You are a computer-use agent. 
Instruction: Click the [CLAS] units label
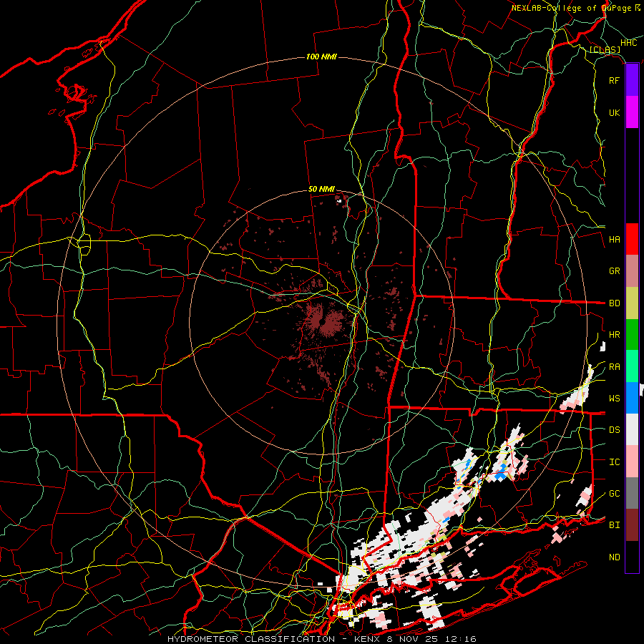[x=605, y=49]
